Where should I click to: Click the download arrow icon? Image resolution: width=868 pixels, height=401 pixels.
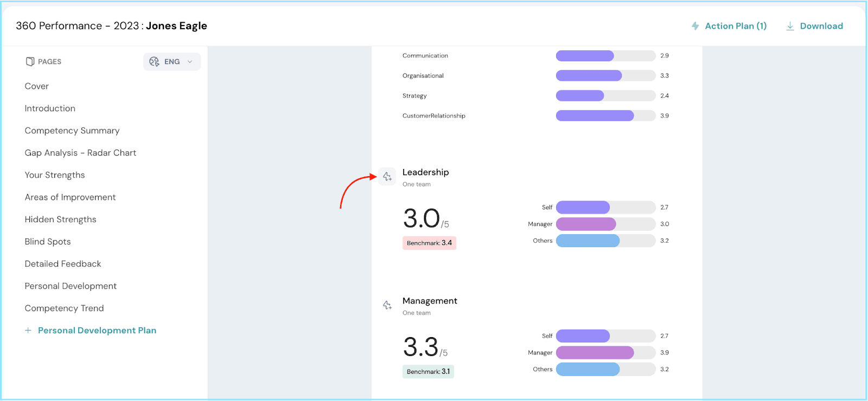pyautogui.click(x=790, y=26)
